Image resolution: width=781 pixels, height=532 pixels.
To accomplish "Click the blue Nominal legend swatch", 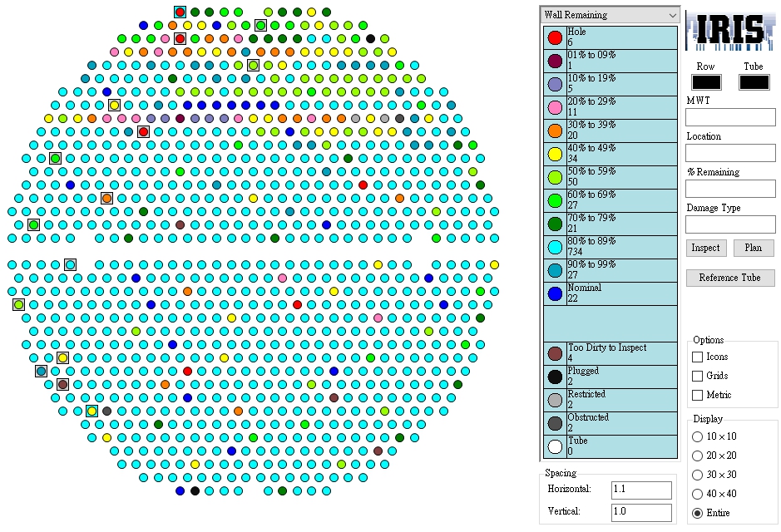I will click(555, 293).
